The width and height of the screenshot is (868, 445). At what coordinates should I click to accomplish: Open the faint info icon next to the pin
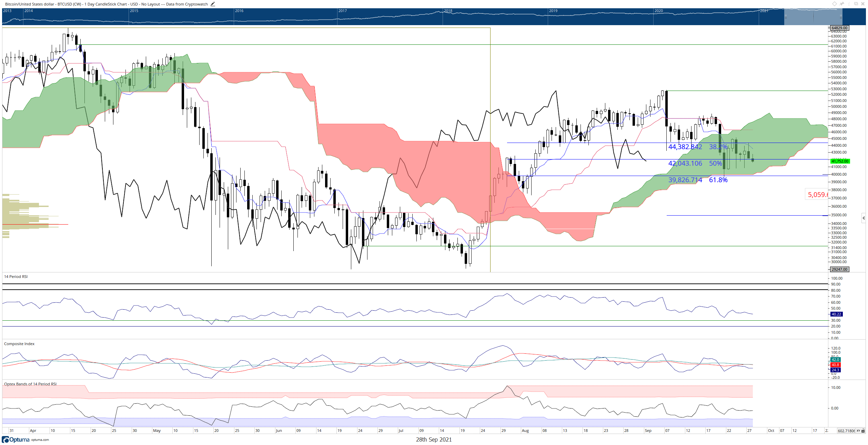[849, 4]
